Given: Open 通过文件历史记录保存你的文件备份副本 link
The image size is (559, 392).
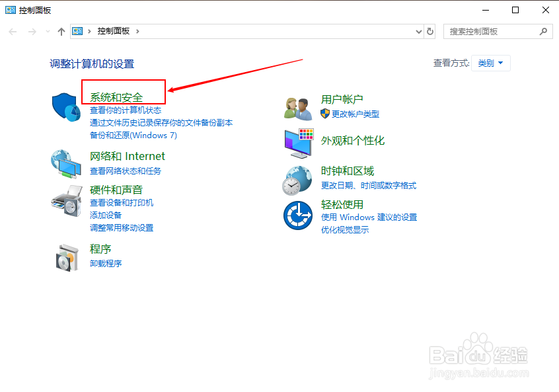Looking at the screenshot, I should 161,123.
